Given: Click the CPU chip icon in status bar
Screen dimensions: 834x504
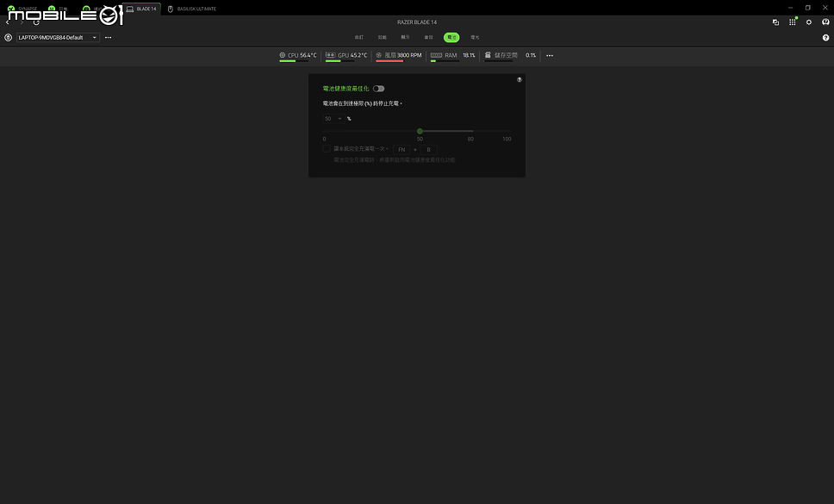Looking at the screenshot, I should pyautogui.click(x=283, y=55).
